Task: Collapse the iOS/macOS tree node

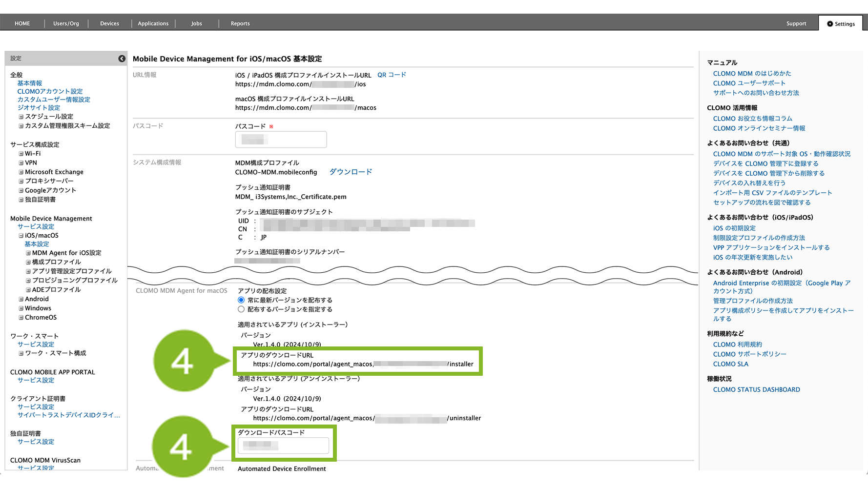Action: tap(21, 236)
